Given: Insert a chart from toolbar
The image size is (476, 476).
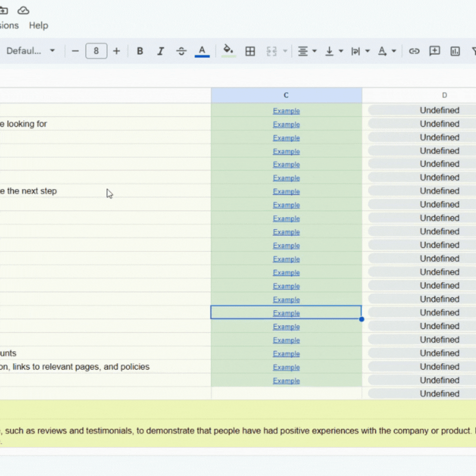Looking at the screenshot, I should pos(455,51).
